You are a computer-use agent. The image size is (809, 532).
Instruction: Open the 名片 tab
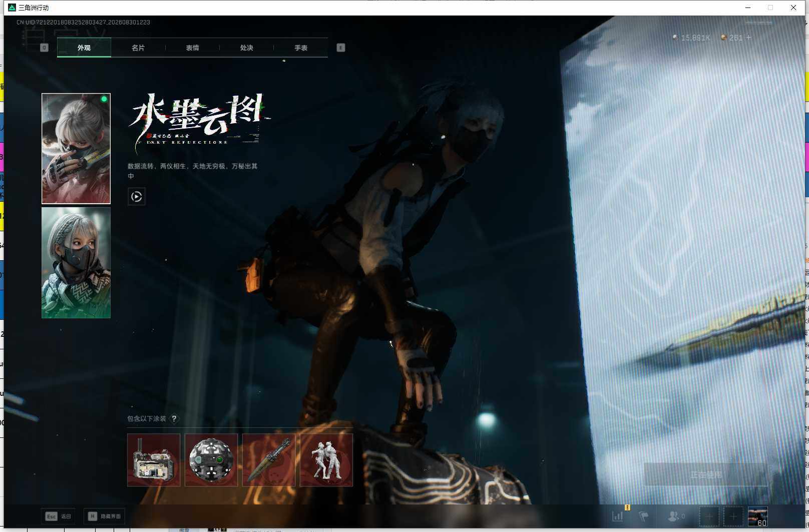point(138,48)
